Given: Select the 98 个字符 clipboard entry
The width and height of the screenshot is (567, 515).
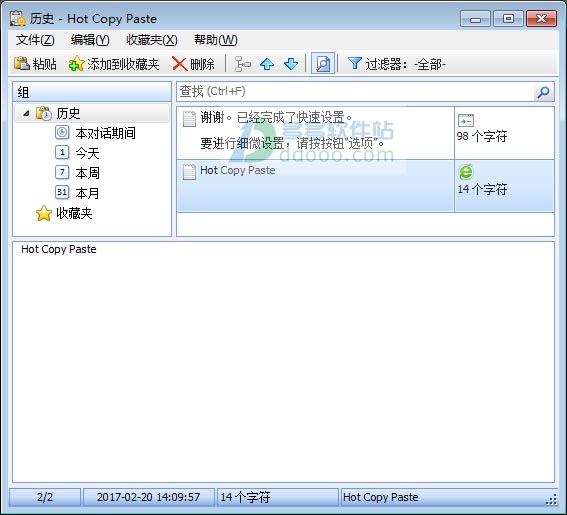Looking at the screenshot, I should [365, 133].
